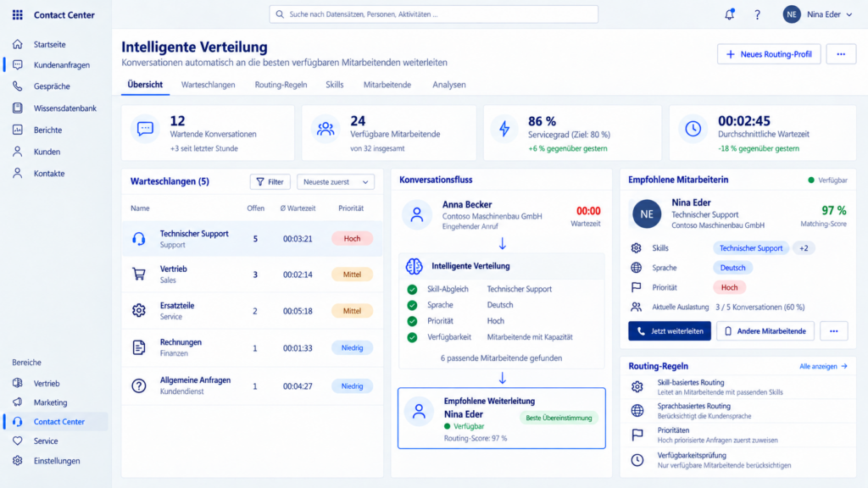Viewport: 868px width, 488px height.
Task: Select the Technischer Support queue row
Action: [x=253, y=238]
